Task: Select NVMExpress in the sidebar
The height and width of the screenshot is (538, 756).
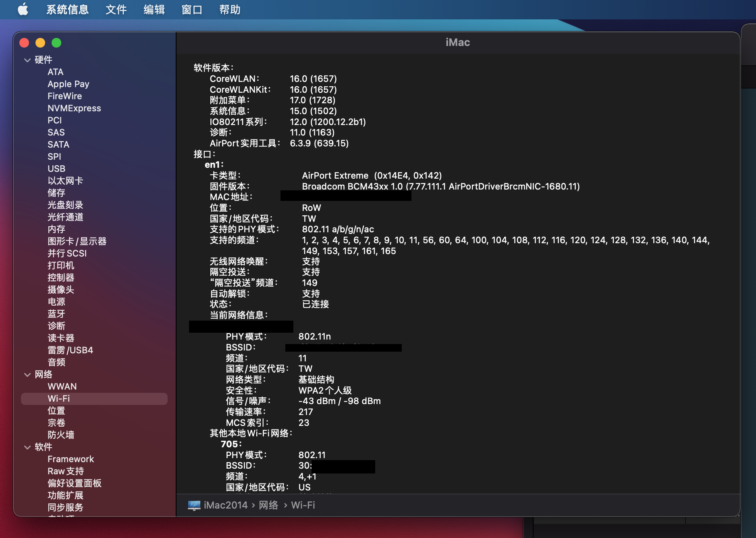Action: coord(74,108)
